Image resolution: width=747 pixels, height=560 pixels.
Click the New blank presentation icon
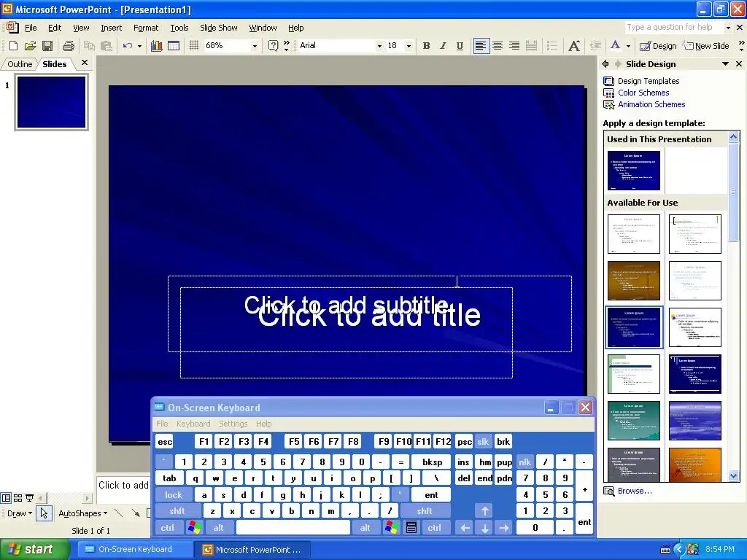(x=13, y=46)
